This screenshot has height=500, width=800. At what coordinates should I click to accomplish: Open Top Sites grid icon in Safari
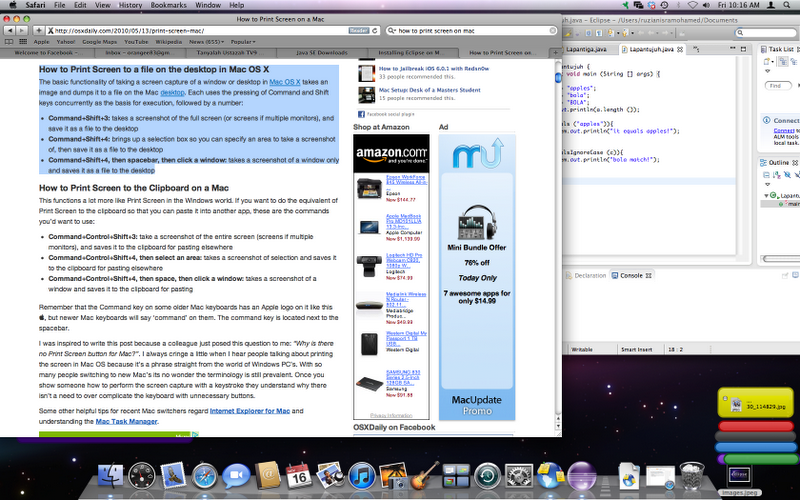tap(23, 42)
